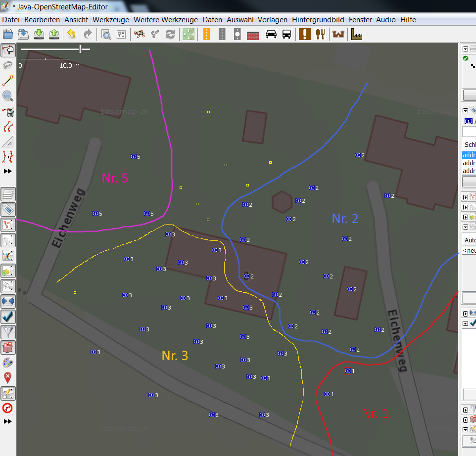Click the car preset icon
Screen dimensions: 476x456
pyautogui.click(x=271, y=34)
